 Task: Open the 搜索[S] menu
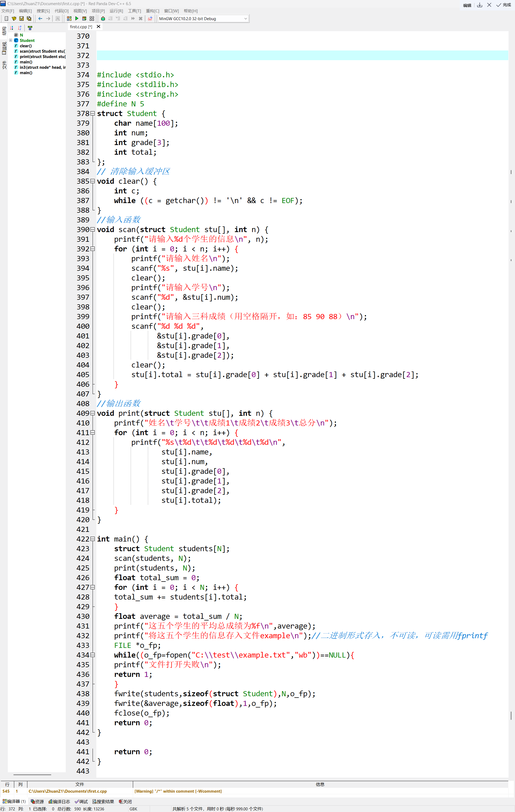click(43, 11)
